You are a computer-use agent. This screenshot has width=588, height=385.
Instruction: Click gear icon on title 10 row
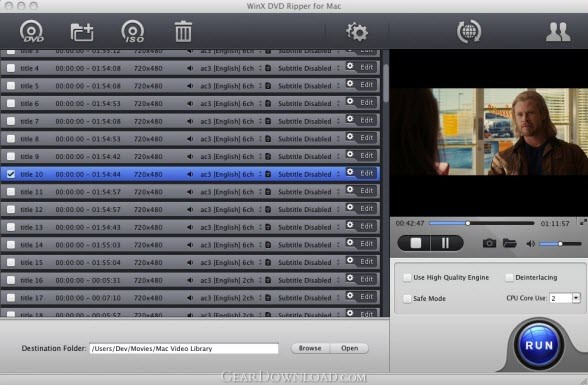coord(350,172)
